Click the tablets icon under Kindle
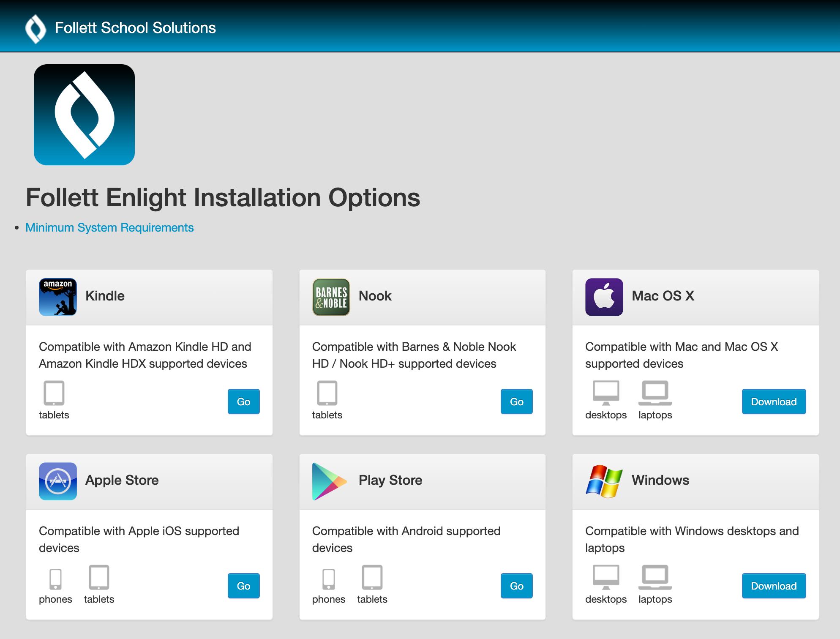Image resolution: width=840 pixels, height=639 pixels. 54,393
